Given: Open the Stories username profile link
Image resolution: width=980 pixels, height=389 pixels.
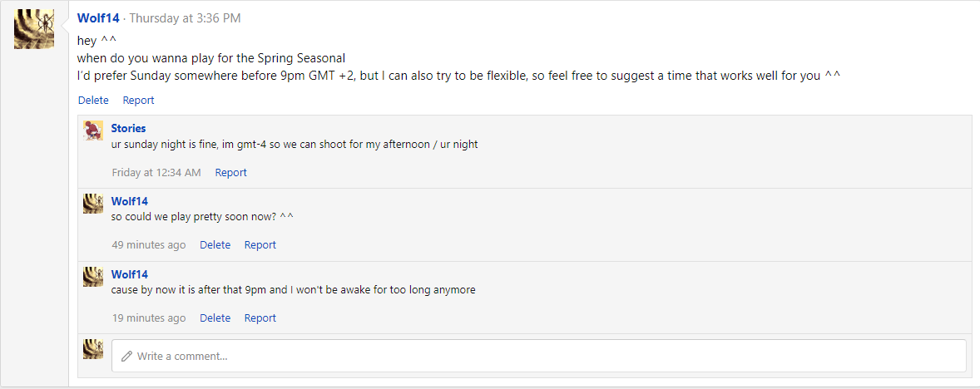Looking at the screenshot, I should tap(128, 129).
